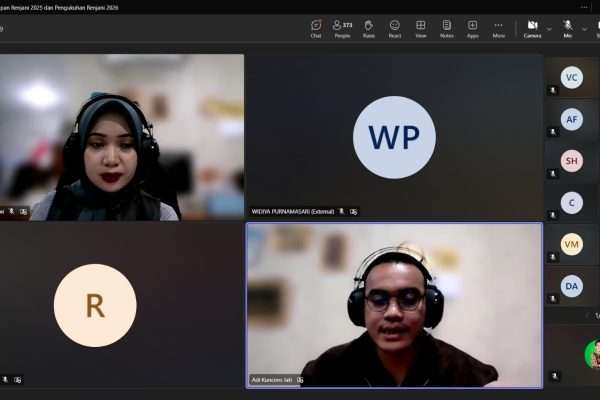Open the Chat panel
The height and width of the screenshot is (400, 600).
coord(316,28)
